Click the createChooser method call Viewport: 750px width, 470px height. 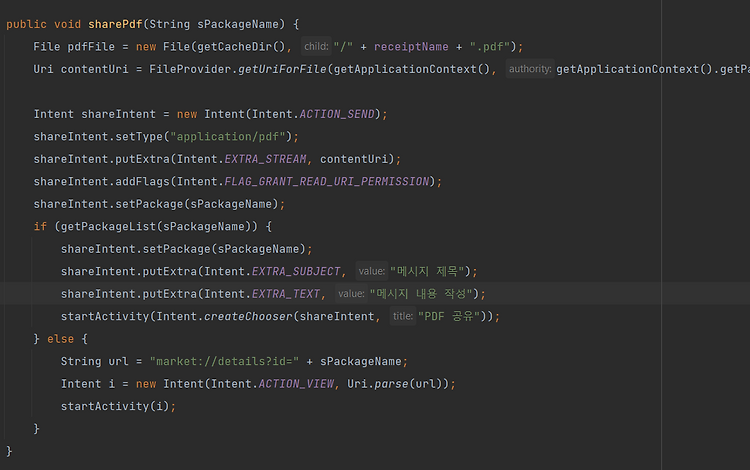[248, 317]
